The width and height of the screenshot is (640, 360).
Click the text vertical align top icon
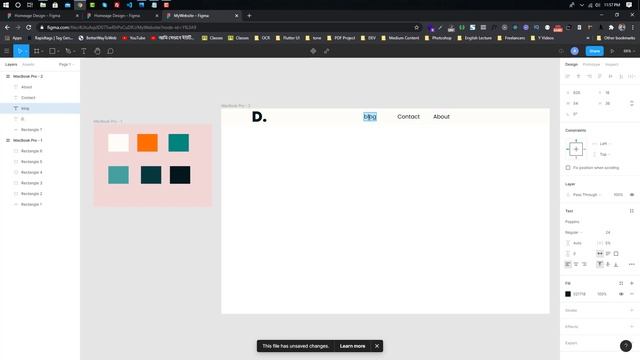(600, 264)
